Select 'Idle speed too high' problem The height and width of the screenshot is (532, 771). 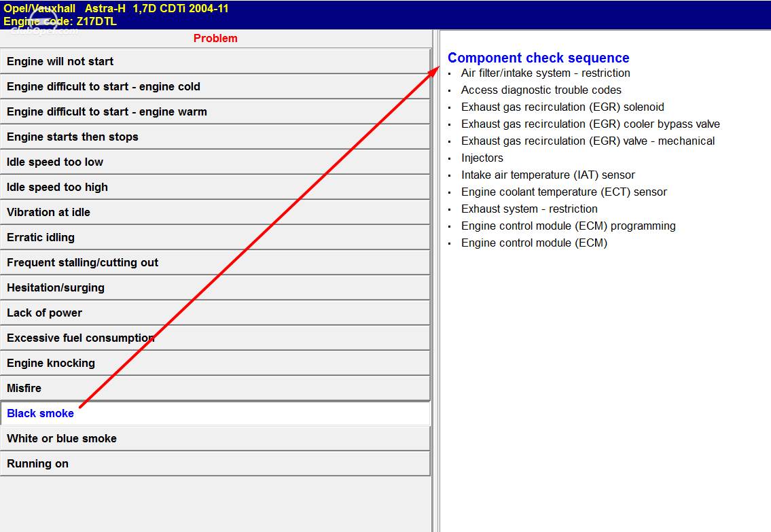pyautogui.click(x=215, y=187)
